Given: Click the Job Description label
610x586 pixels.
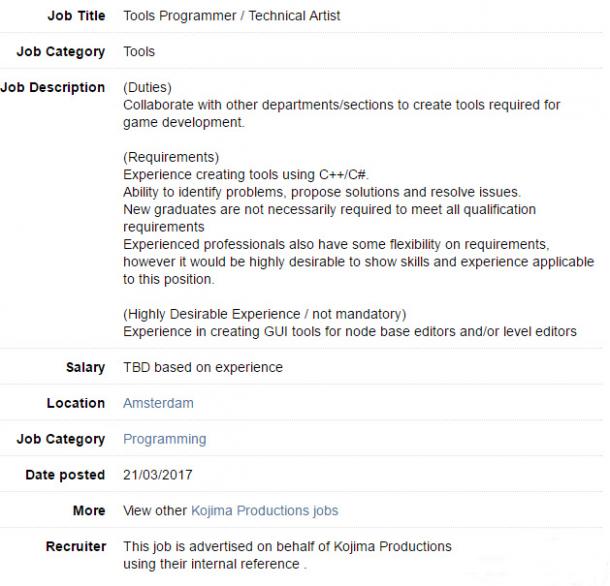Looking at the screenshot, I should point(53,87).
